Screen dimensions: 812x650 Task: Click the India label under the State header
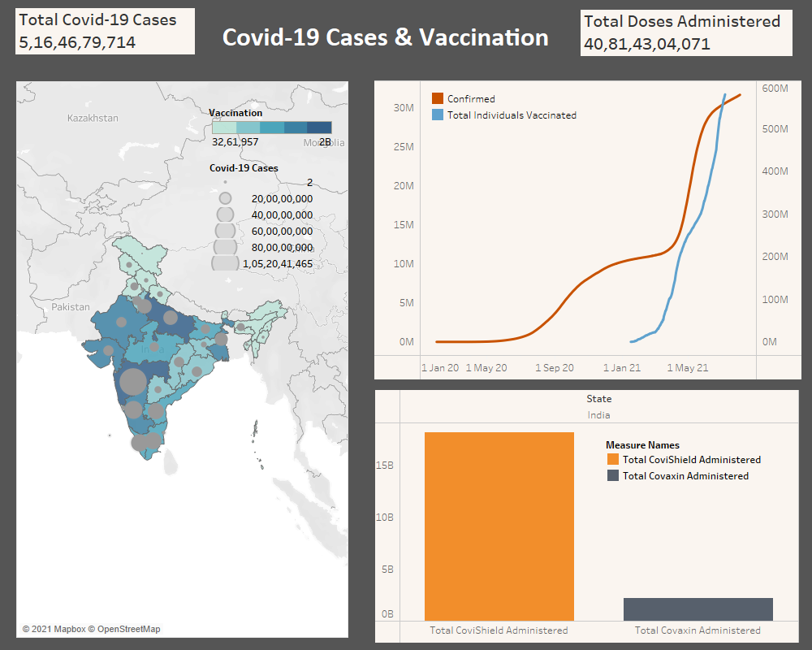(x=598, y=414)
